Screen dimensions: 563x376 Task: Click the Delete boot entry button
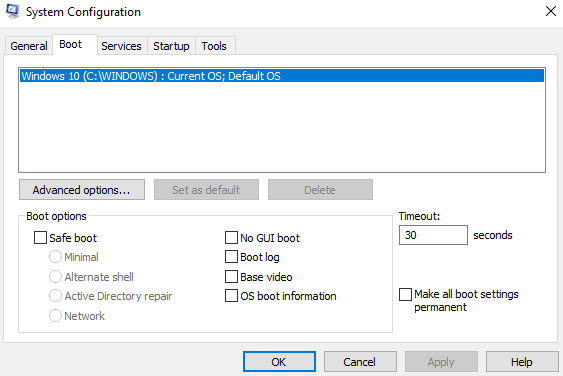point(320,190)
